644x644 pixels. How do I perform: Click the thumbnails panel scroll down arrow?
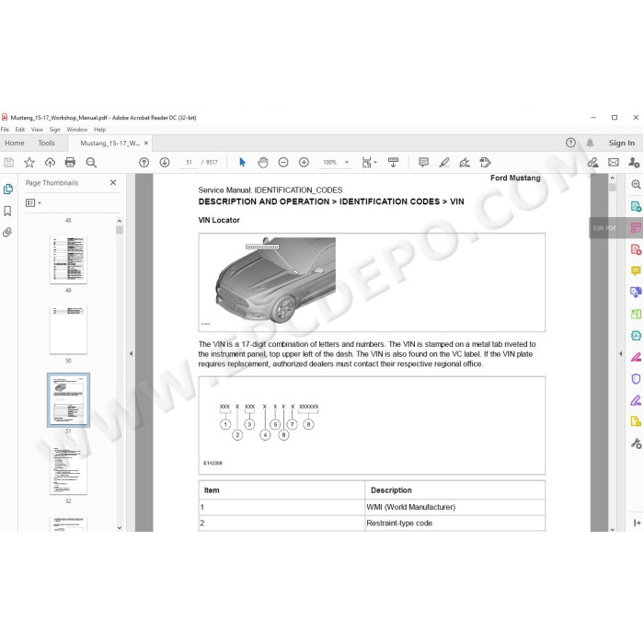pyautogui.click(x=120, y=528)
